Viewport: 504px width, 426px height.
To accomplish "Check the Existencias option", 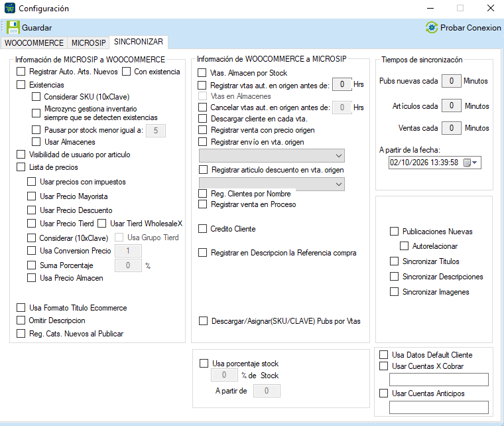I will pyautogui.click(x=21, y=84).
